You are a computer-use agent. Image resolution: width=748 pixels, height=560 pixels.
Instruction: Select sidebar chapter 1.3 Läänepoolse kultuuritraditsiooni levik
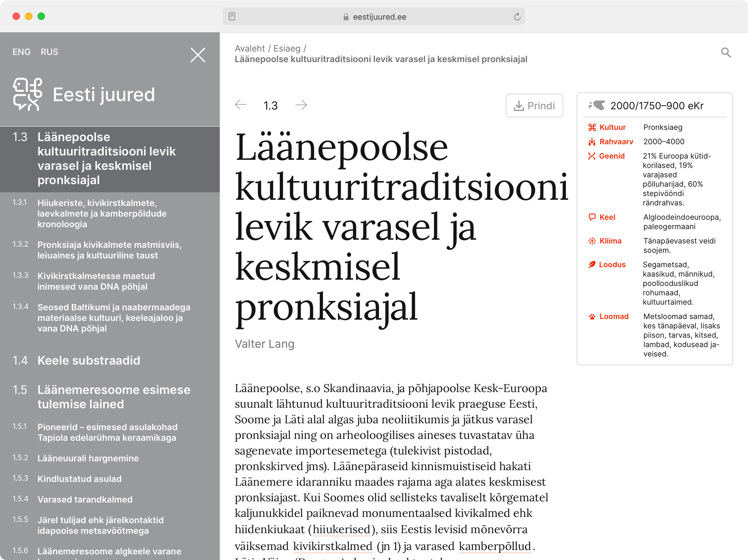pos(110,159)
